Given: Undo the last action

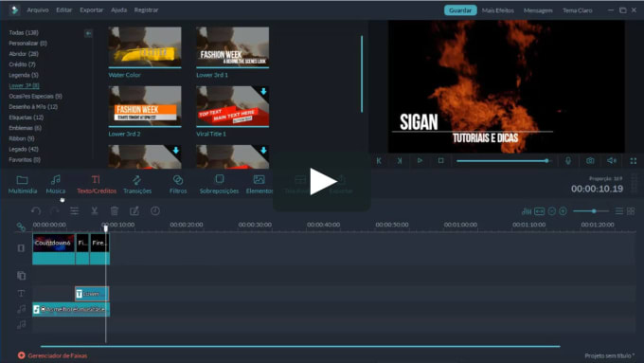Looking at the screenshot, I should click(36, 211).
